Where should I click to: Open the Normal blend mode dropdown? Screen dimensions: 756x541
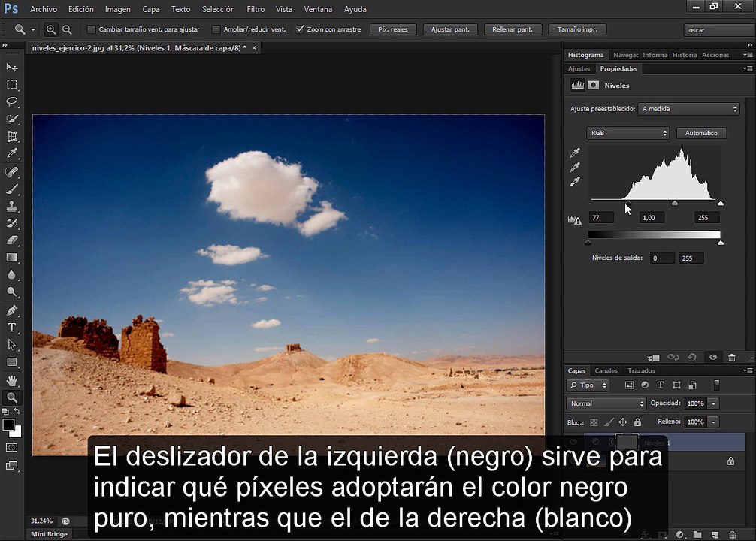(606, 403)
